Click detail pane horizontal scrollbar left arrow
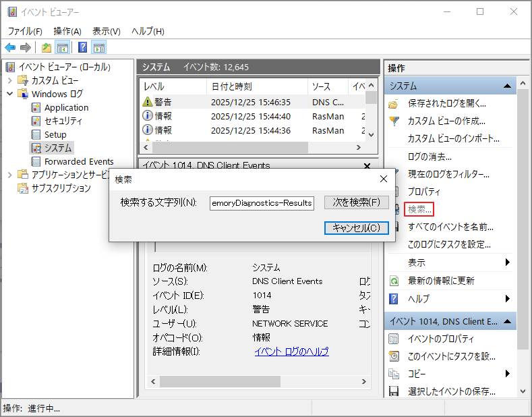 pos(153,382)
